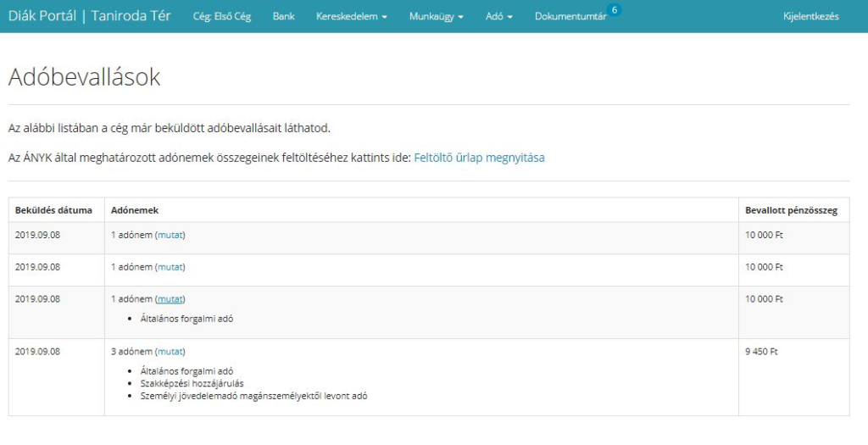Click the blue notification badge showing 6
The width and height of the screenshot is (868, 445).
(x=615, y=9)
